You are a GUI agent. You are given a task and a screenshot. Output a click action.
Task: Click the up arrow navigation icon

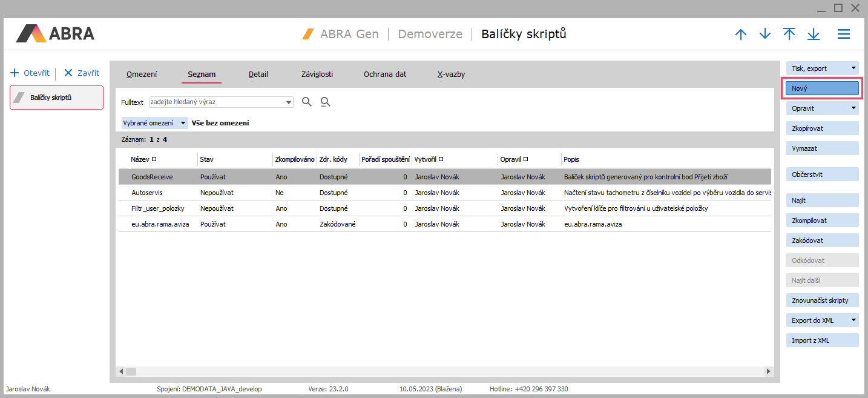(740, 35)
